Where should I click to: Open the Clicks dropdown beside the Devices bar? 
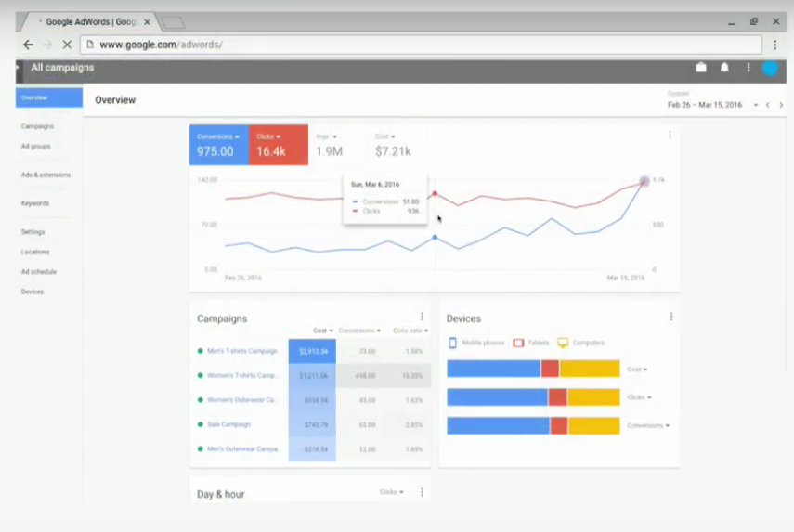pos(639,397)
